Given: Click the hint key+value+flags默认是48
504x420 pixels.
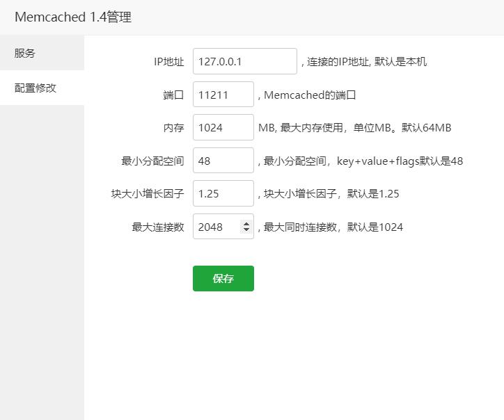Looking at the screenshot, I should (400, 161).
